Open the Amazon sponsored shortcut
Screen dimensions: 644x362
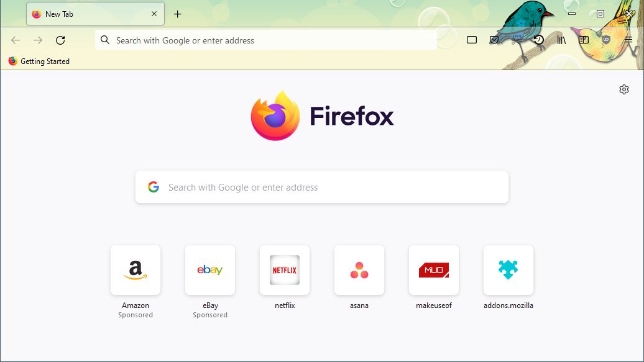click(136, 270)
